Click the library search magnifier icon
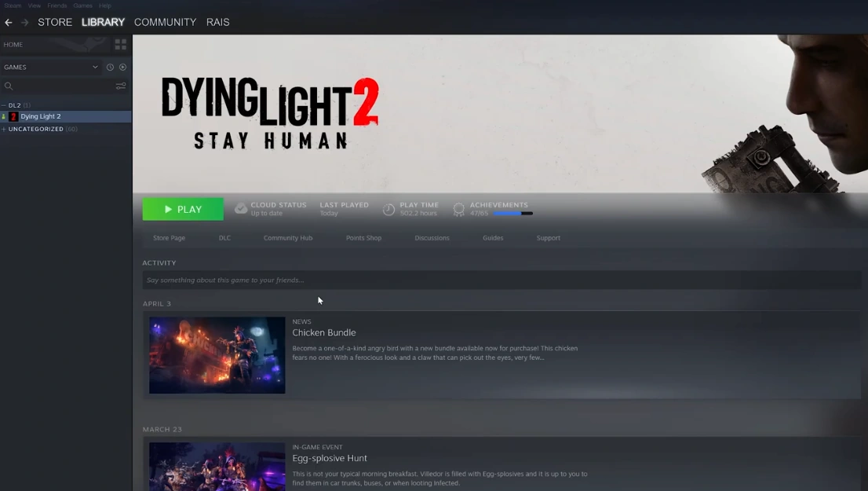The image size is (868, 491). [9, 86]
